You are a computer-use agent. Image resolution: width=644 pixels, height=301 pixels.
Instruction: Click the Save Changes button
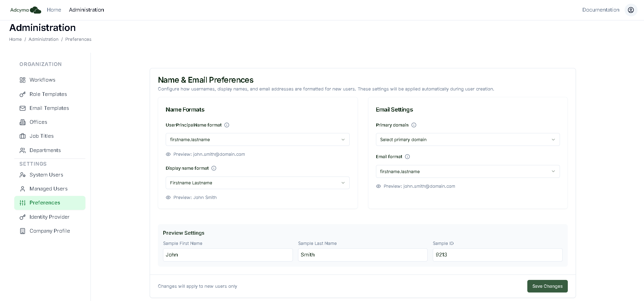point(547,286)
